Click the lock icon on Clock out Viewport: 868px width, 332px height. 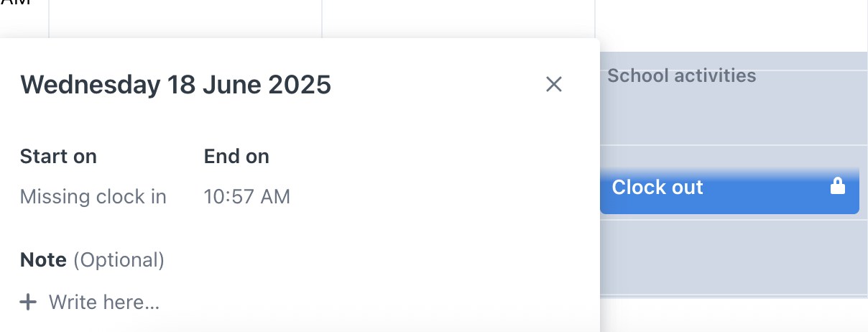(837, 187)
